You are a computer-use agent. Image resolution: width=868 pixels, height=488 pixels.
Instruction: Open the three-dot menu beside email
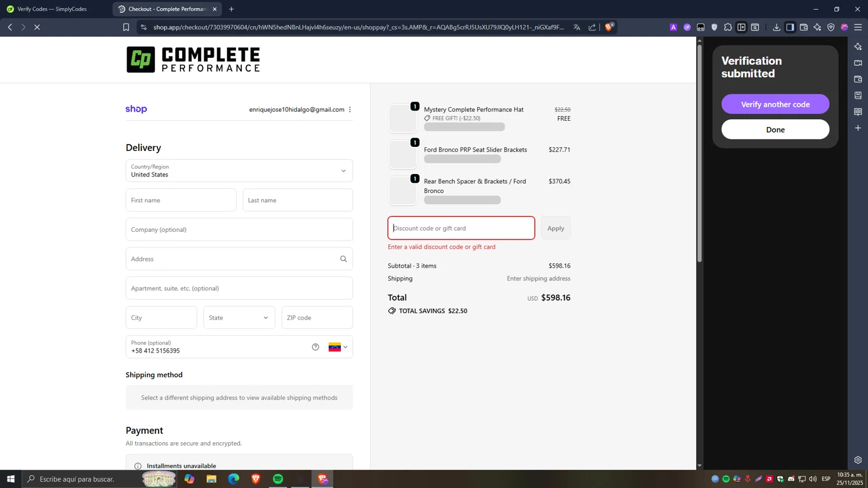pyautogui.click(x=350, y=109)
